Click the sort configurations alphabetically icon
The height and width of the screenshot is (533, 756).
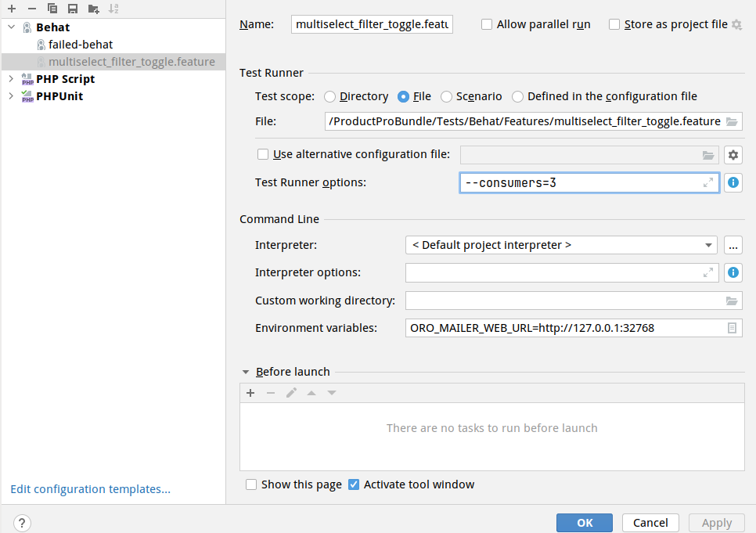113,9
